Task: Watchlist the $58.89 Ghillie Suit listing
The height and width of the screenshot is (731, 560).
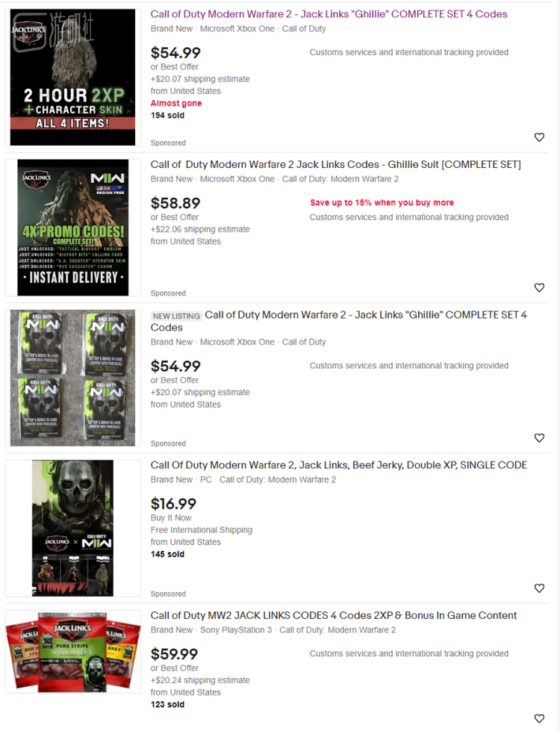Action: point(539,287)
